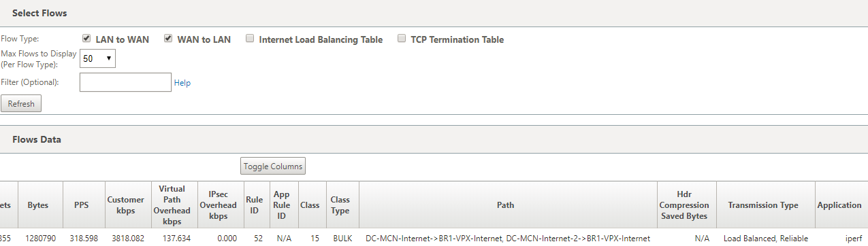Uncheck the LAN to WAN checkbox
868x246 pixels.
(x=86, y=39)
